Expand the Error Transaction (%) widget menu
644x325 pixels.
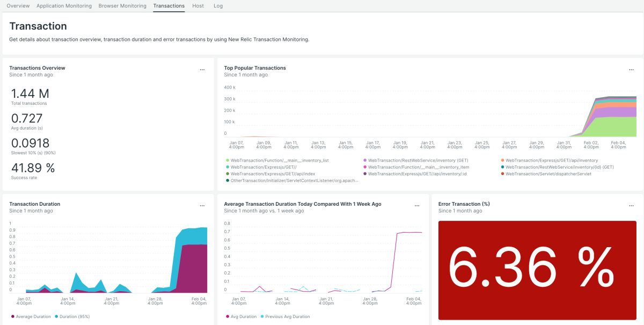point(632,206)
